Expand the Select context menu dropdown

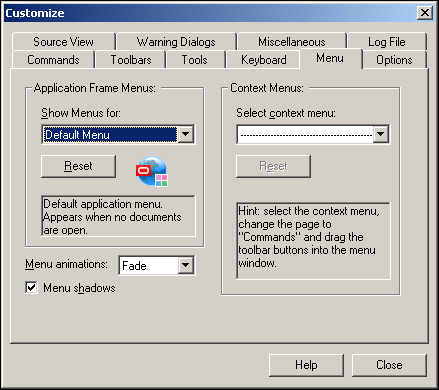(x=381, y=134)
